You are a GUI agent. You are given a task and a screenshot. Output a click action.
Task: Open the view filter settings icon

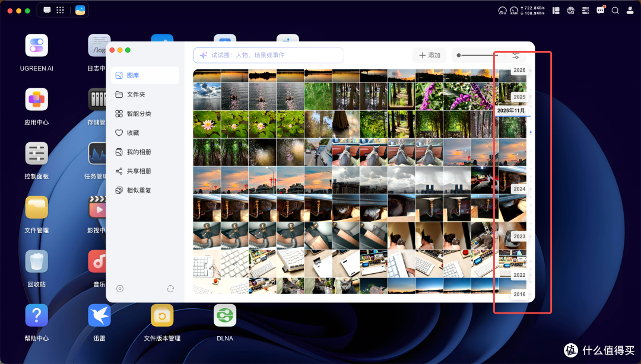pyautogui.click(x=516, y=55)
